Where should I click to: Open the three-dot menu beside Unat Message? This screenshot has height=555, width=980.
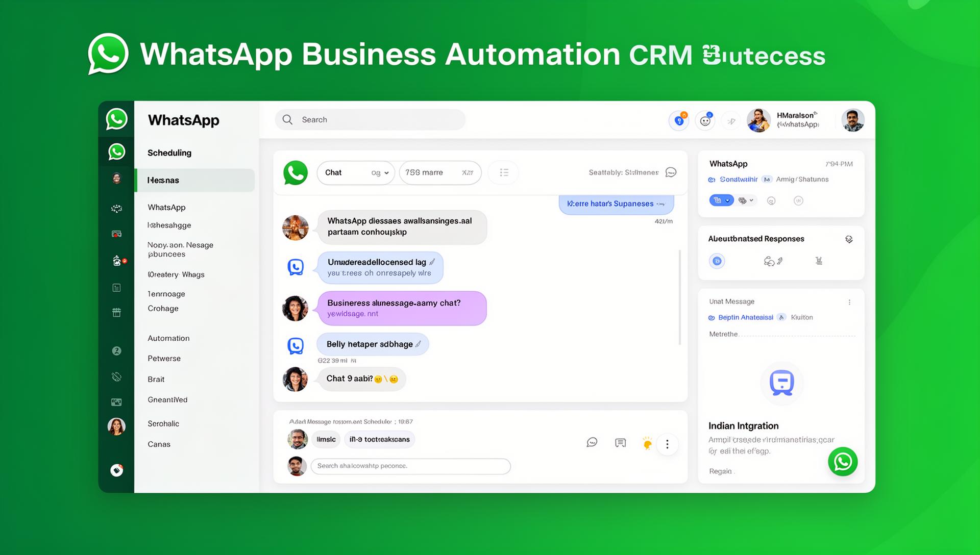(849, 302)
